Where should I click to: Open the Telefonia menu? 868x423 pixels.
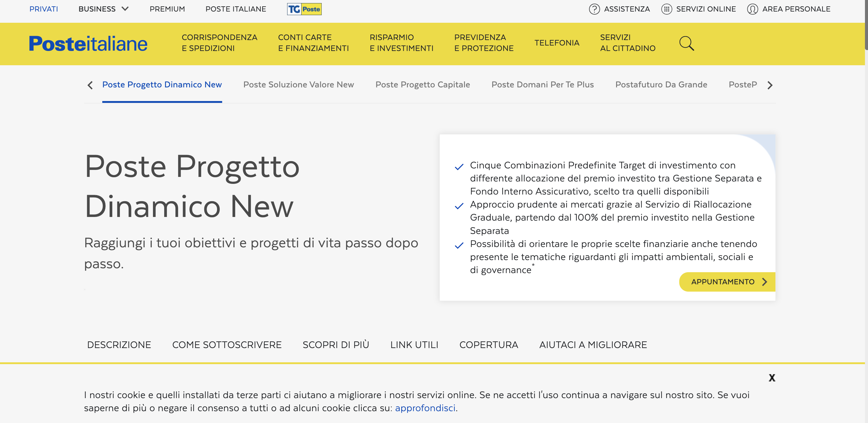pos(557,43)
